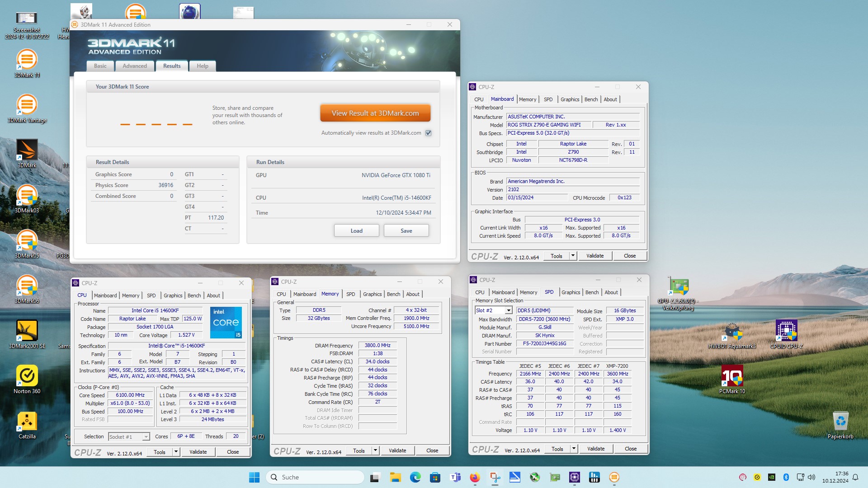Click the Uncore Frequency value 5100.0 MHz
The width and height of the screenshot is (868, 488).
[416, 326]
